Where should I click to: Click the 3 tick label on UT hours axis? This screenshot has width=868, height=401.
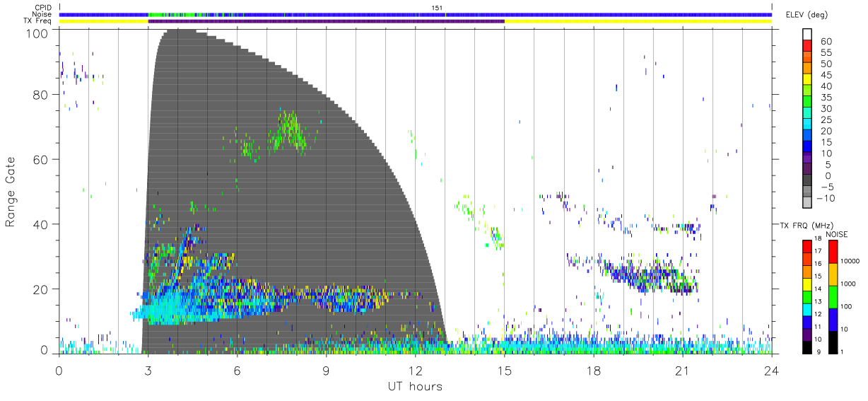coord(148,370)
